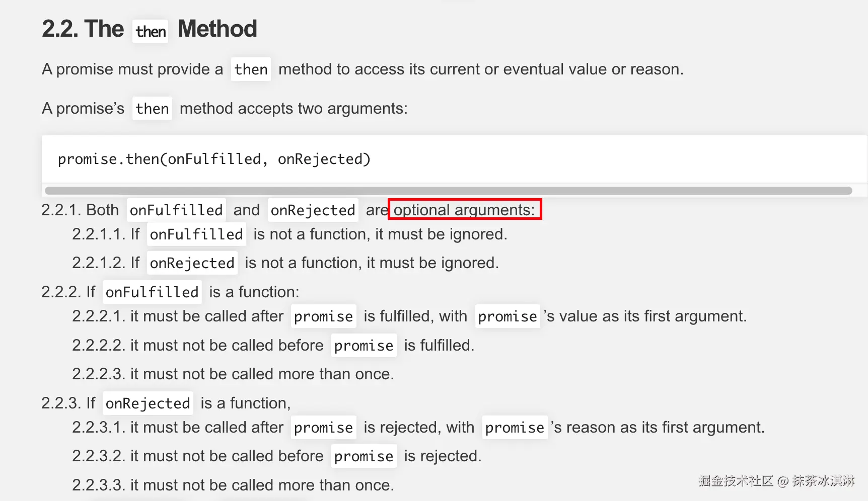Click onFulfilled code in section 2.2.2
The width and height of the screenshot is (868, 501).
pyautogui.click(x=152, y=292)
